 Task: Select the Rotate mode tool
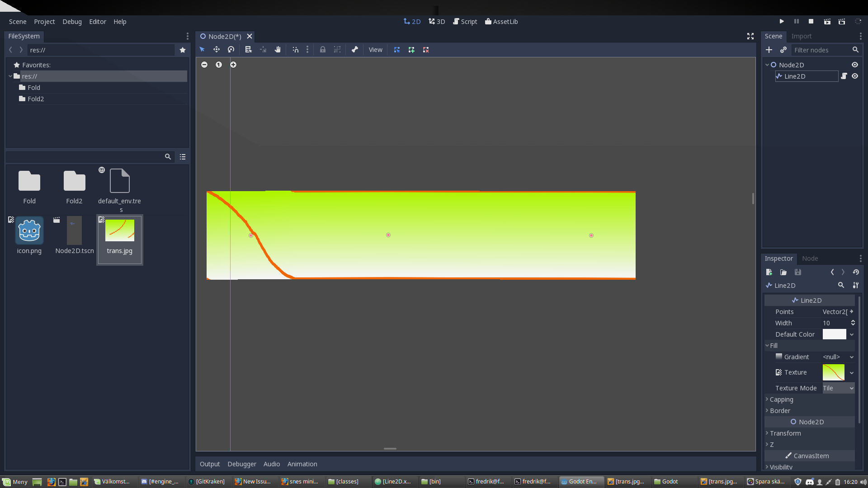coord(231,50)
